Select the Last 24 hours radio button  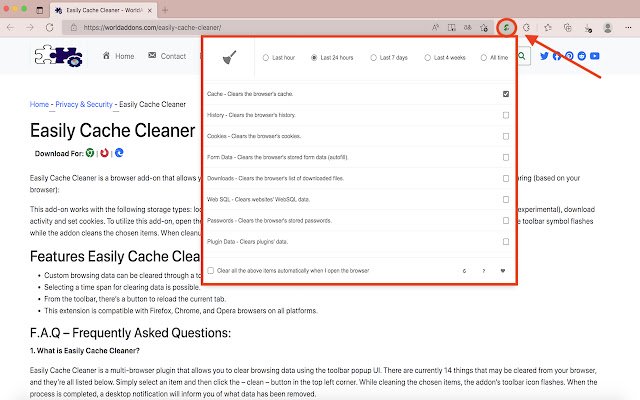tap(314, 58)
